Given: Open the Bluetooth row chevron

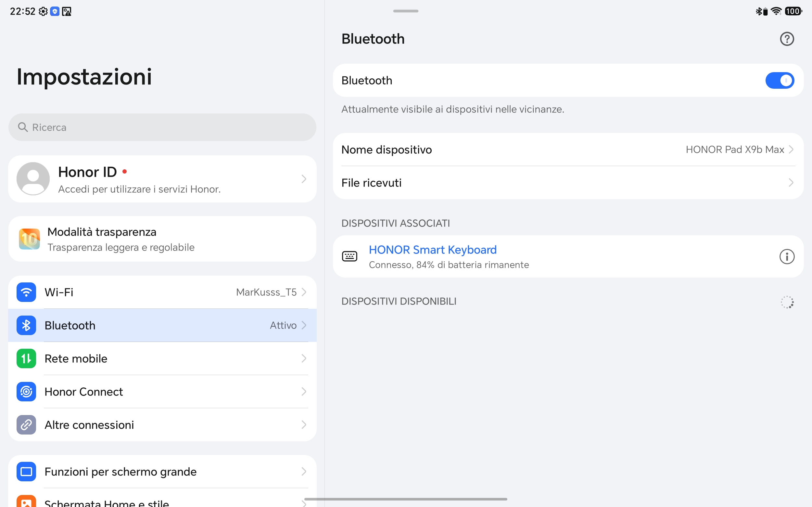Looking at the screenshot, I should coord(304,325).
